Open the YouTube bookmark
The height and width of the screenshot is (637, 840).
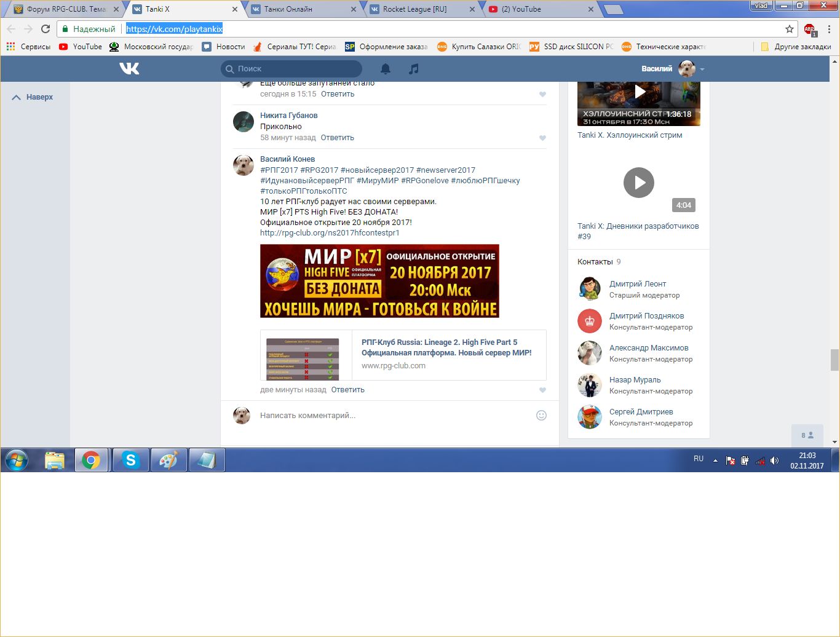point(81,47)
